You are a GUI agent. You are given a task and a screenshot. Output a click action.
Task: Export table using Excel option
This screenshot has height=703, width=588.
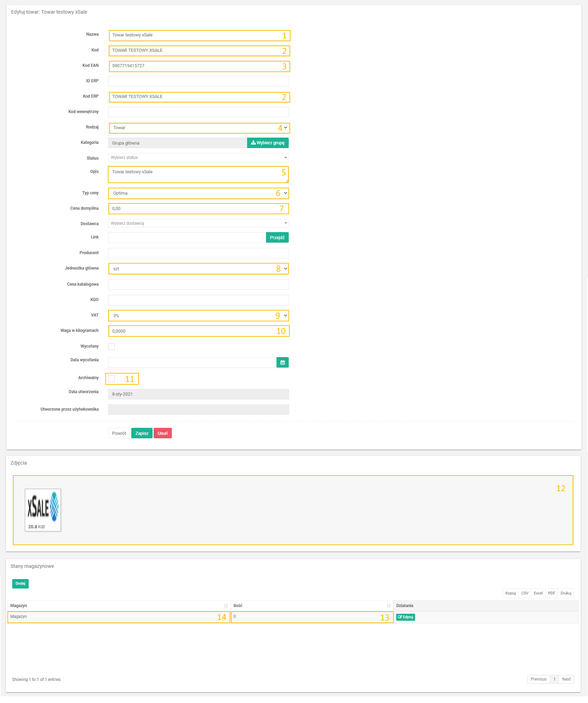(538, 593)
